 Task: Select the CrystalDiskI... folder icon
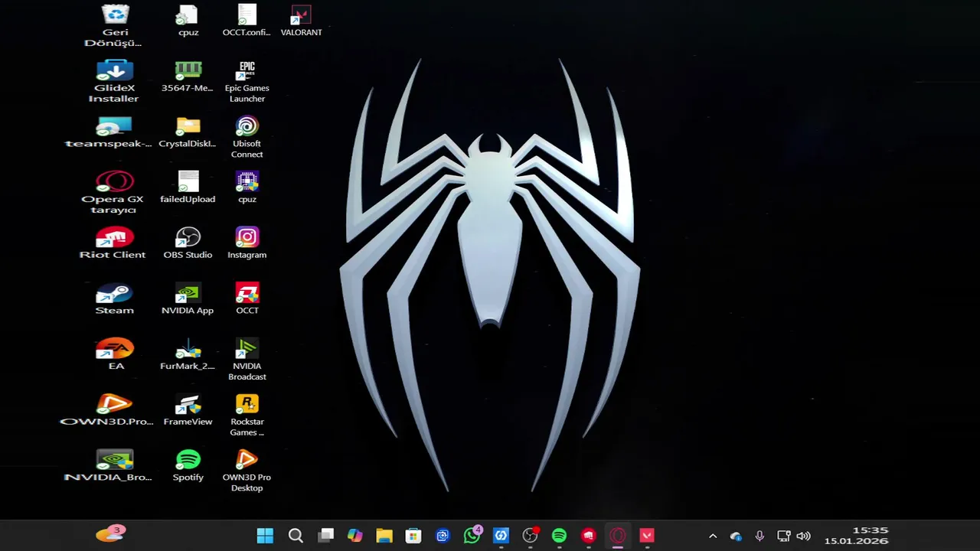[188, 132]
